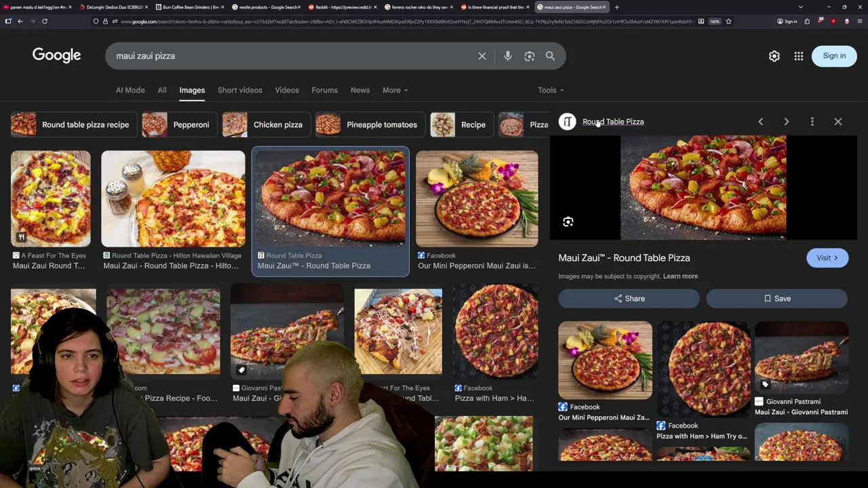This screenshot has height=488, width=868.
Task: Switch to the News tab
Action: coord(360,90)
